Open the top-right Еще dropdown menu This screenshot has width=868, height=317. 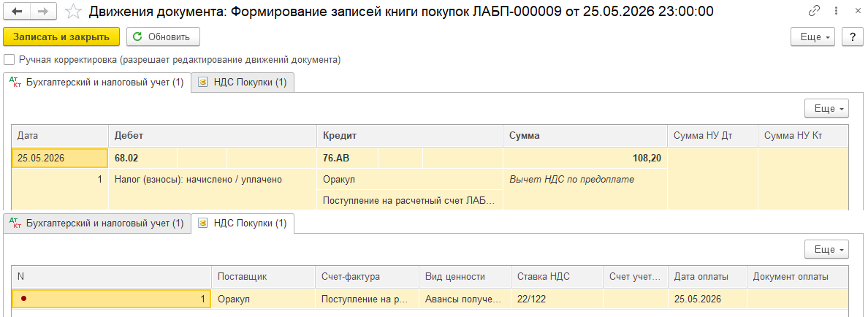[x=815, y=37]
